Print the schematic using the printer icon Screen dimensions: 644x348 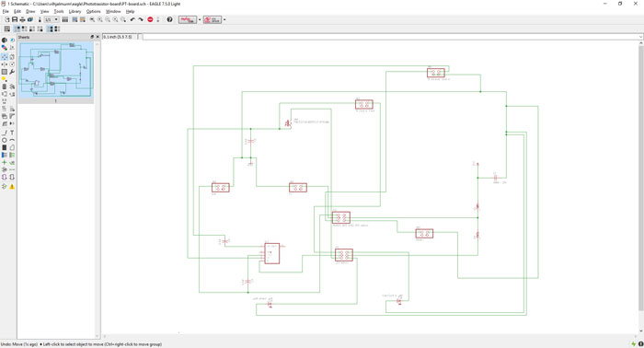[x=22, y=19]
